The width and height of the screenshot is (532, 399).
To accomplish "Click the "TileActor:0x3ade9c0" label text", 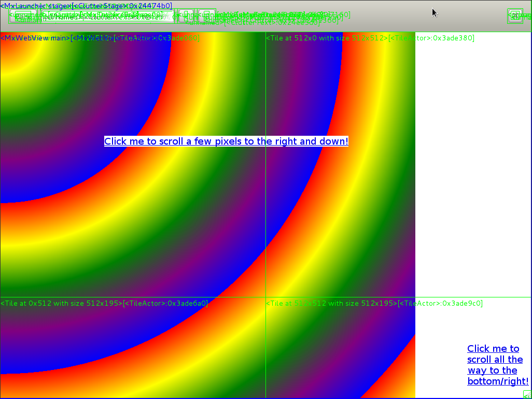I will coord(440,304).
